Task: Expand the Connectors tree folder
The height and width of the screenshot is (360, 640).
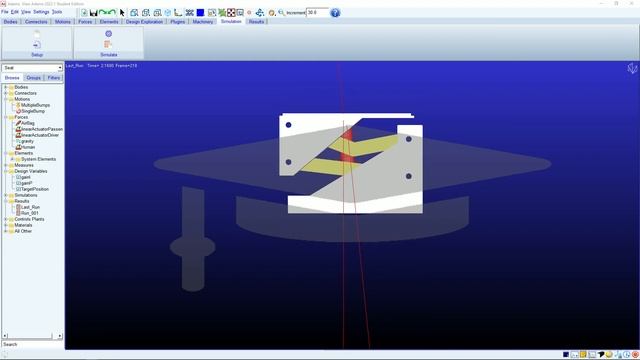Action: pyautogui.click(x=6, y=93)
